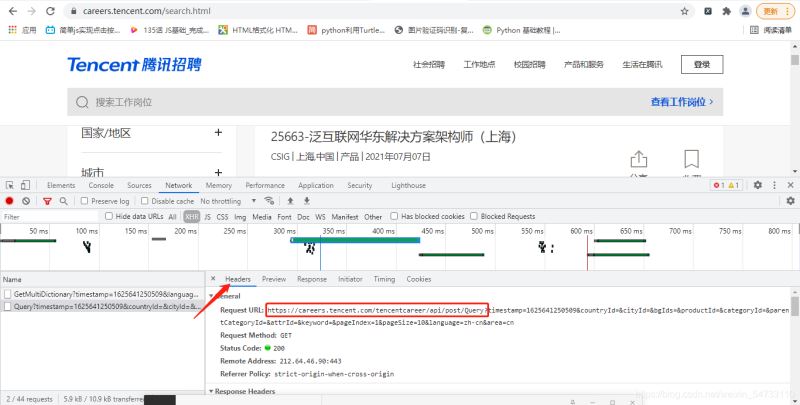Click the 更新 Chrome update button

775,11
